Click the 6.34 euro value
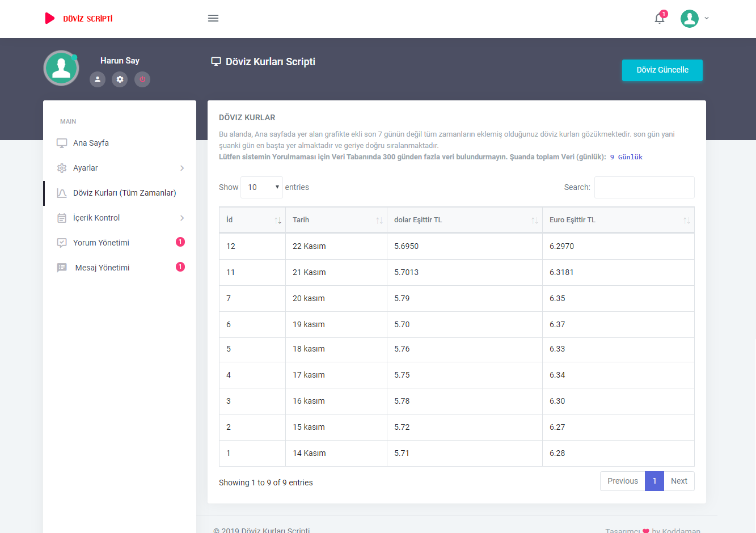This screenshot has height=533, width=756. click(x=558, y=375)
